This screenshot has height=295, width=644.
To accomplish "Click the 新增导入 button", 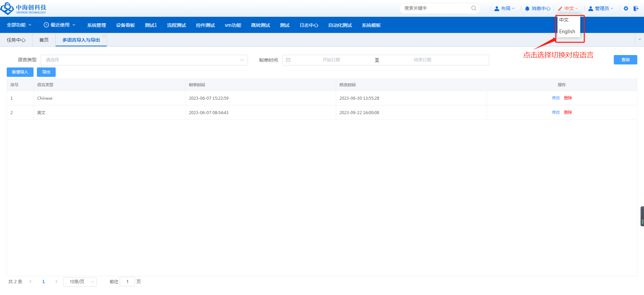I will point(20,72).
